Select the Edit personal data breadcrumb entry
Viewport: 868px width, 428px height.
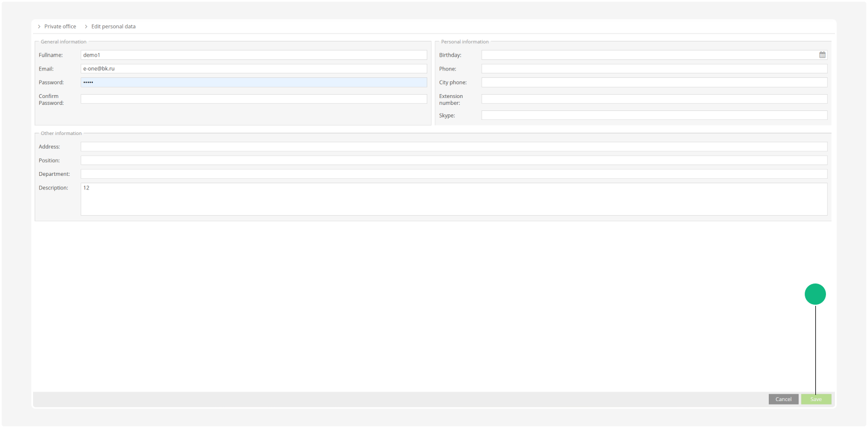click(113, 26)
